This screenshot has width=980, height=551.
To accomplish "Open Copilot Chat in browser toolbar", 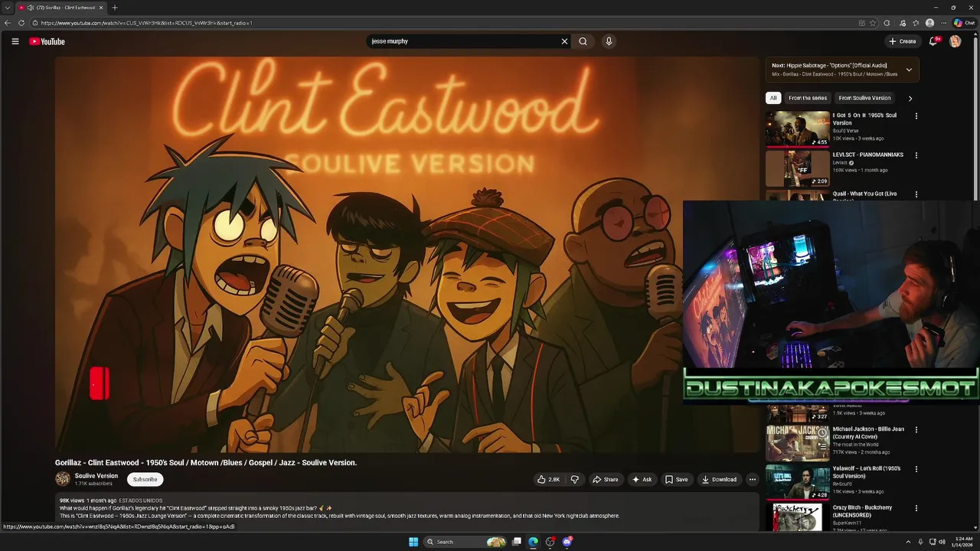I will 964,23.
